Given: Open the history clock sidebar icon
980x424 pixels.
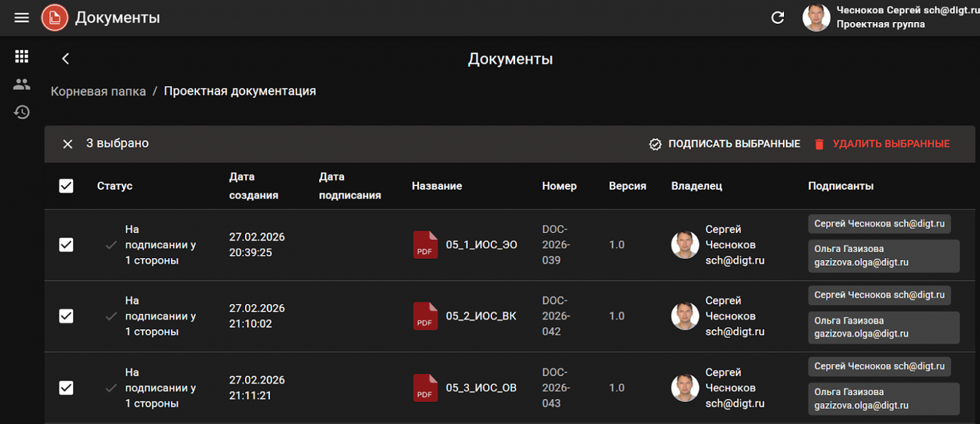Looking at the screenshot, I should point(22,112).
